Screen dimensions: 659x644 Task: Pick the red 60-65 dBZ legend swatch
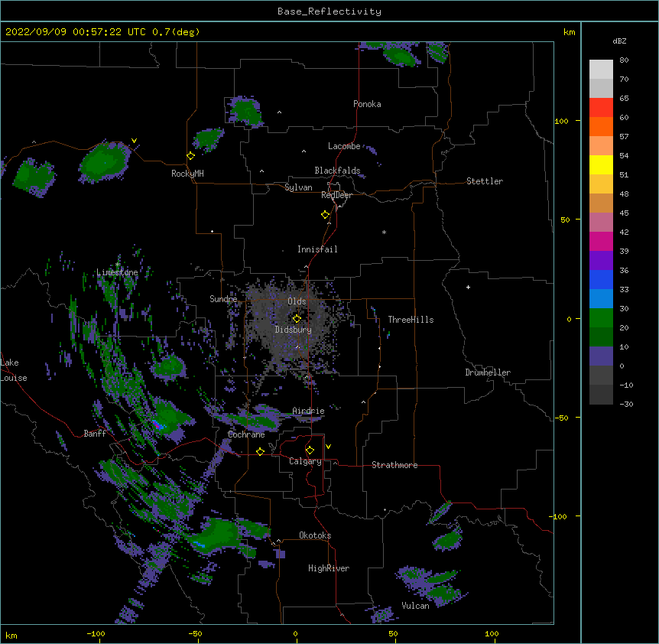coord(601,108)
